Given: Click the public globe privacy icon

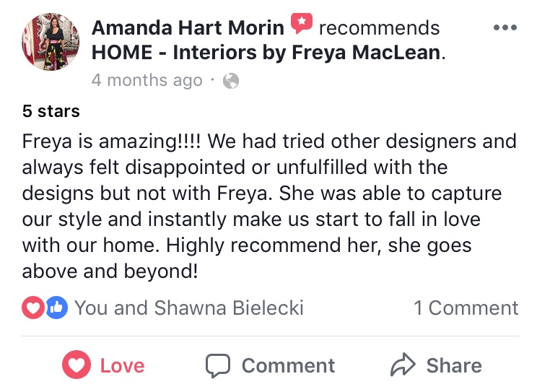Looking at the screenshot, I should (x=231, y=81).
